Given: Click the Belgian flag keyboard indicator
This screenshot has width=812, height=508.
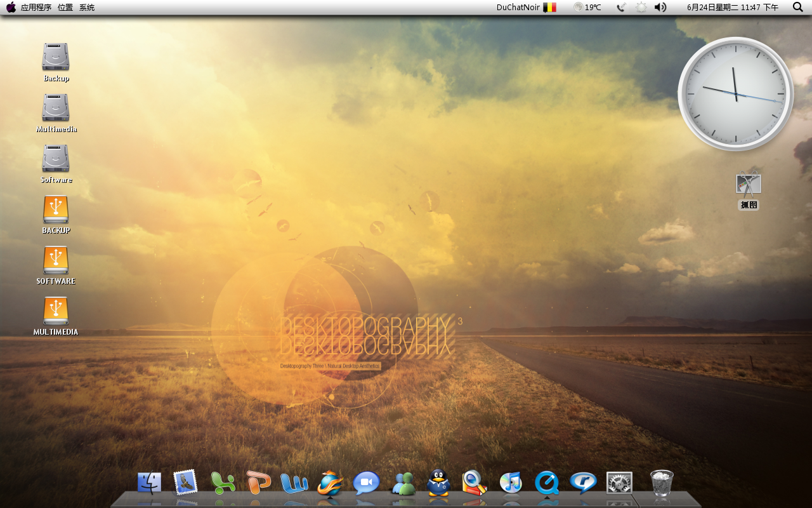Looking at the screenshot, I should tap(549, 7).
